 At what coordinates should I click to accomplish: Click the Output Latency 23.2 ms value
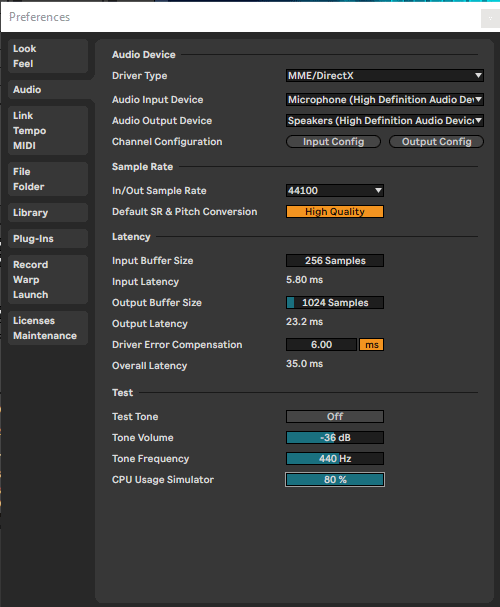tap(304, 322)
